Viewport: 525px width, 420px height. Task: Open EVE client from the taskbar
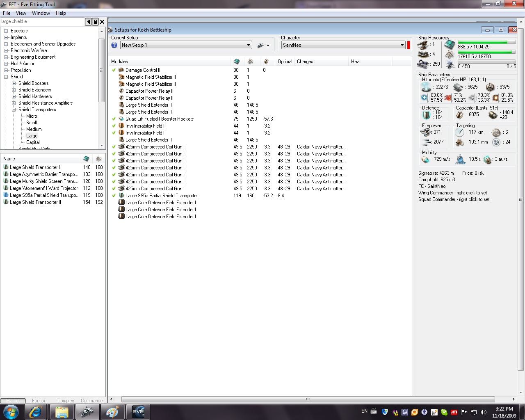click(x=138, y=412)
